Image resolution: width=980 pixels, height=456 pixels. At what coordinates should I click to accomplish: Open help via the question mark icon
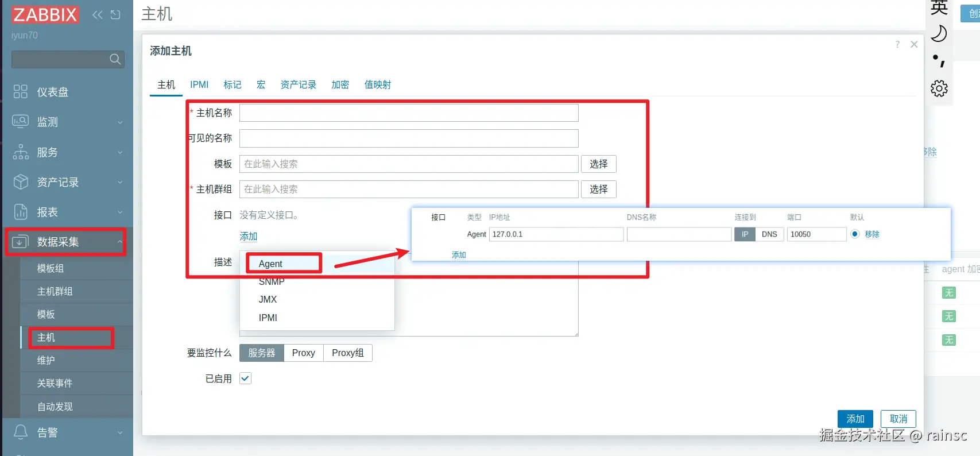coord(897,44)
